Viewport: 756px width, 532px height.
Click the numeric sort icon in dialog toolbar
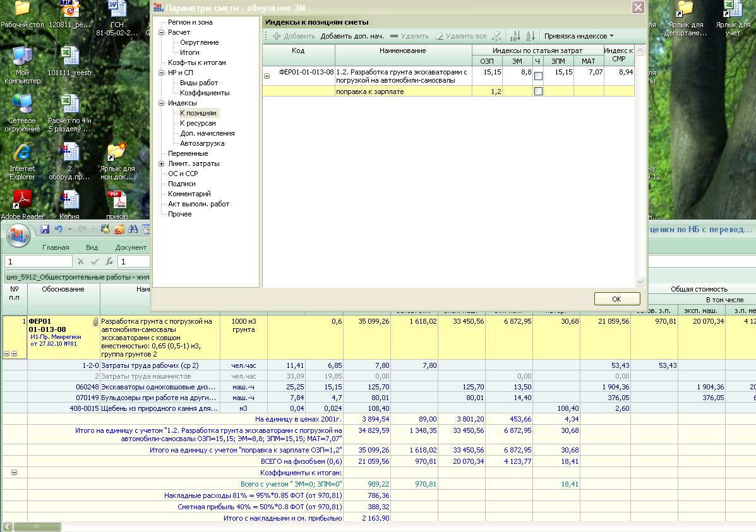coord(515,36)
